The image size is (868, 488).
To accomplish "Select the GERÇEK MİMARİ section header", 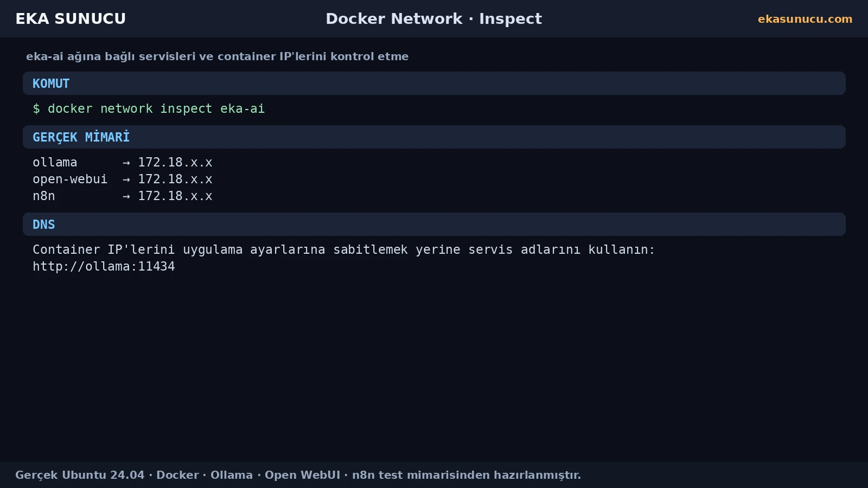I will [x=434, y=137].
